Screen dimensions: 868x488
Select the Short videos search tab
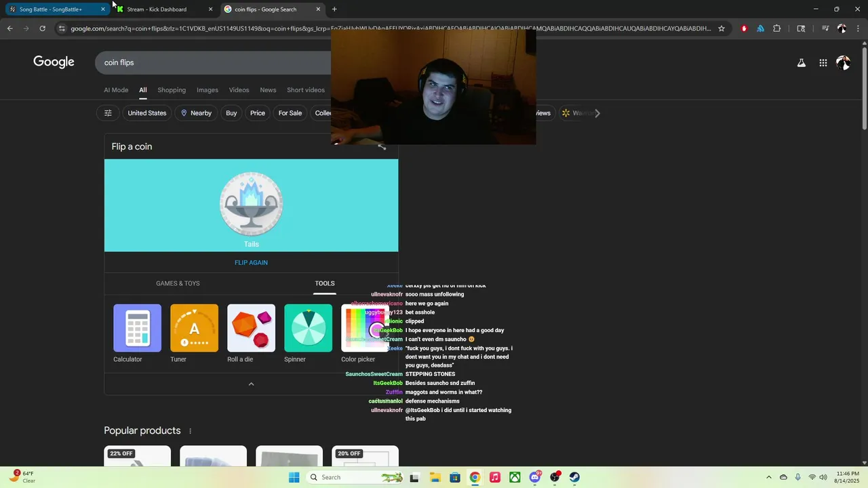(x=306, y=90)
